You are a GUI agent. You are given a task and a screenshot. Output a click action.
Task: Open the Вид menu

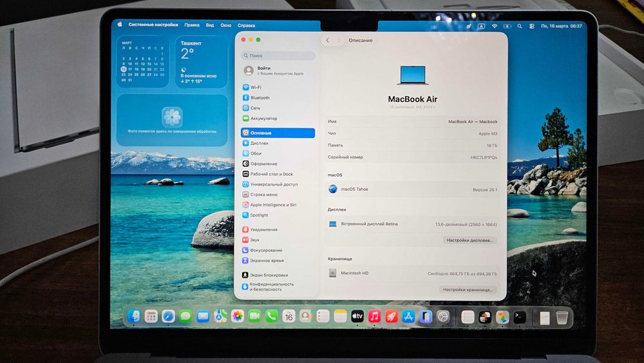pos(210,25)
